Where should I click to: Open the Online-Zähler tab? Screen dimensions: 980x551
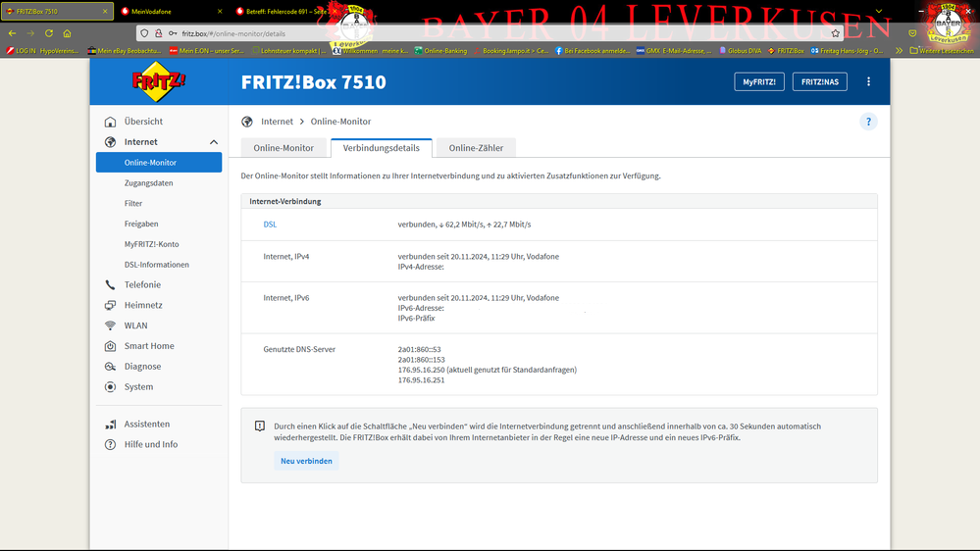point(476,148)
